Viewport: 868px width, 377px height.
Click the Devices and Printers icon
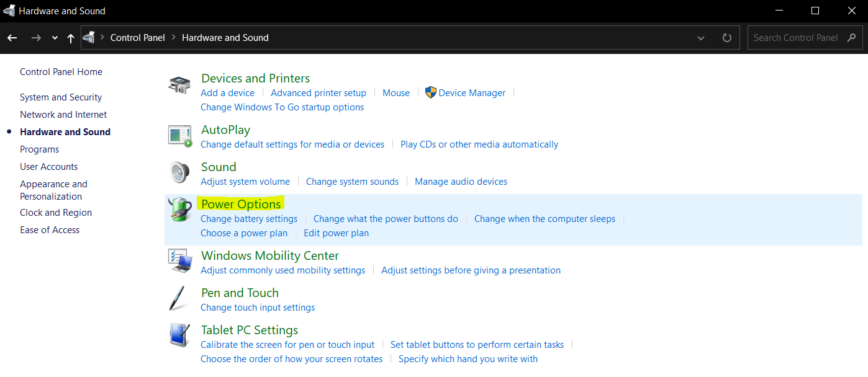pyautogui.click(x=179, y=86)
